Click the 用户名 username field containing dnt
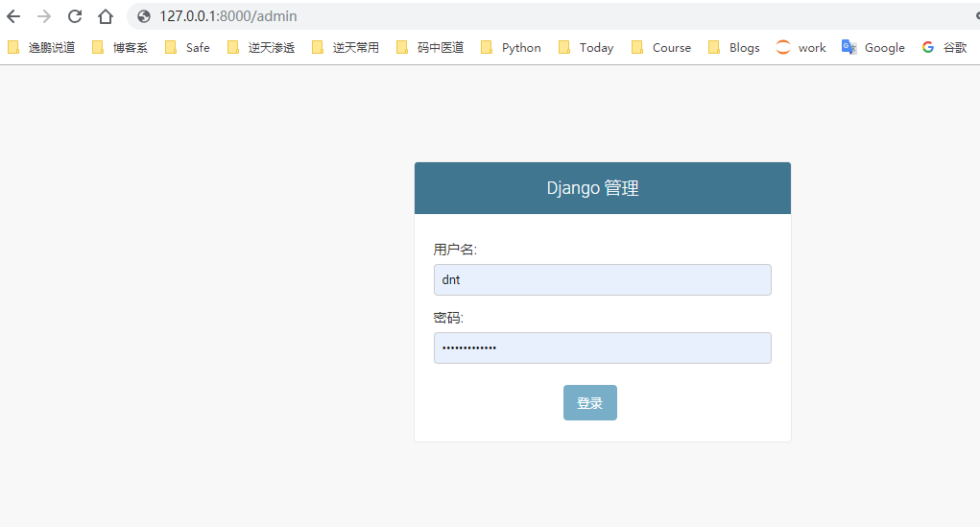This screenshot has height=527, width=980. point(603,279)
